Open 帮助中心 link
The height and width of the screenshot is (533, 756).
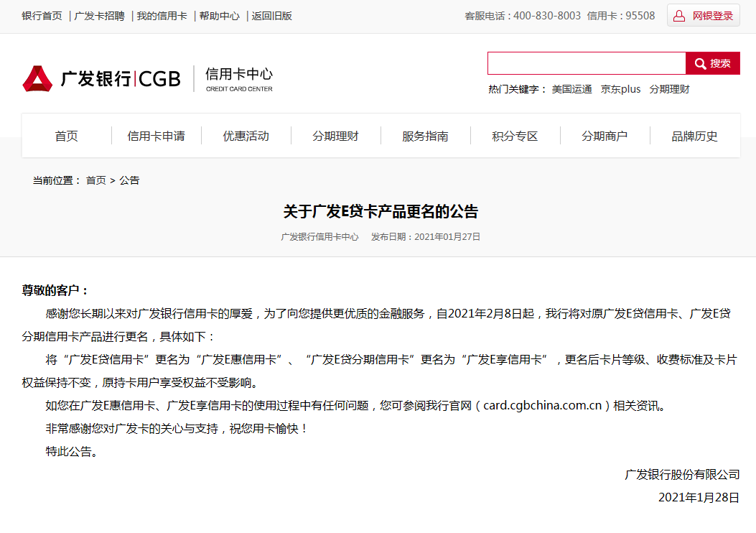point(220,16)
